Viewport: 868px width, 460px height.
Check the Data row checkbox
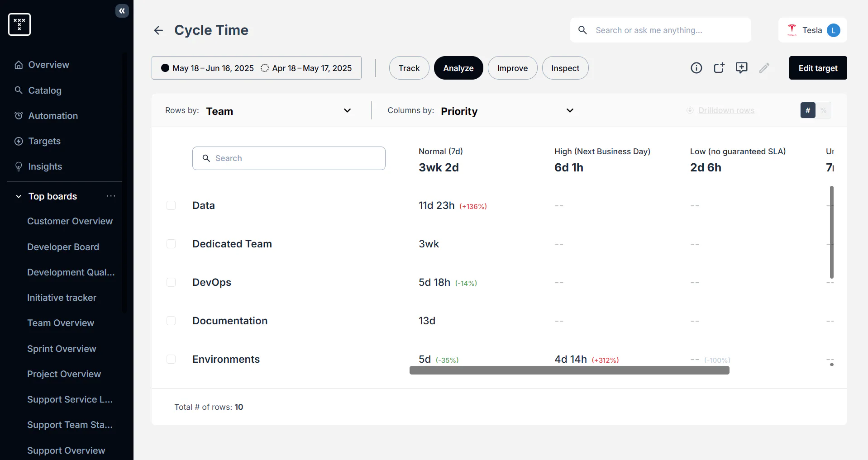click(171, 205)
